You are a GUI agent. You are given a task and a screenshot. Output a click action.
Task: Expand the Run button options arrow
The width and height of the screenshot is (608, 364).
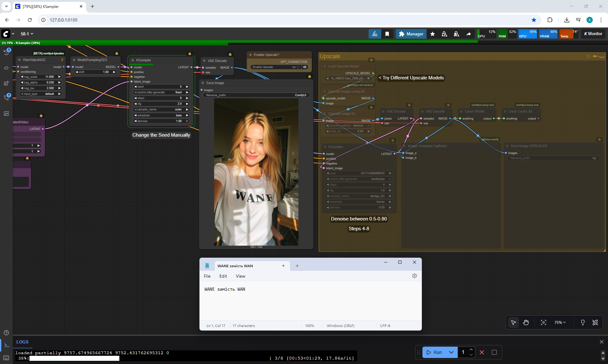pyautogui.click(x=451, y=352)
